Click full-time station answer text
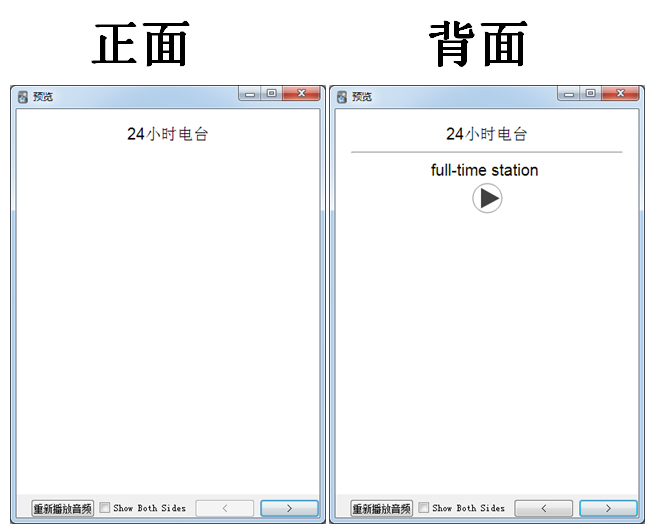Viewport: 650px width, 527px height. click(x=485, y=170)
